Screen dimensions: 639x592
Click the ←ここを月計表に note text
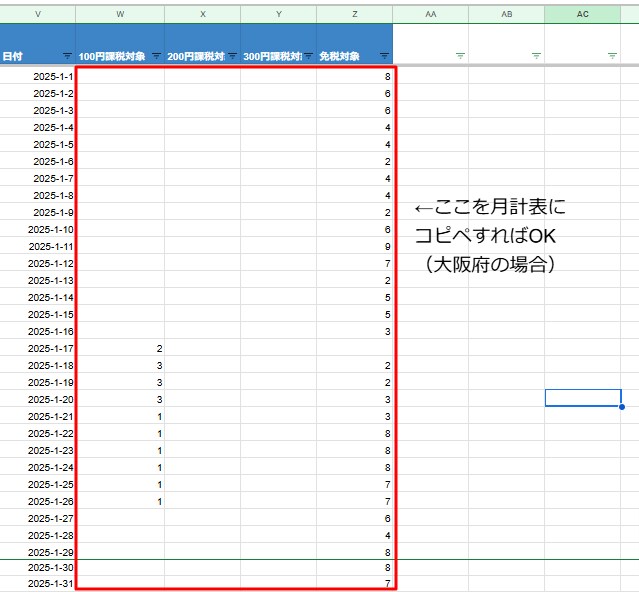490,207
